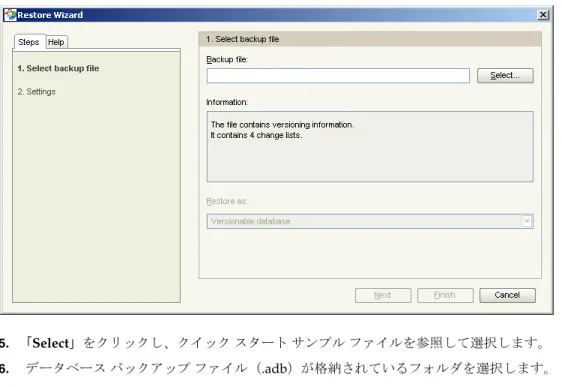Click the Information text box

point(370,147)
